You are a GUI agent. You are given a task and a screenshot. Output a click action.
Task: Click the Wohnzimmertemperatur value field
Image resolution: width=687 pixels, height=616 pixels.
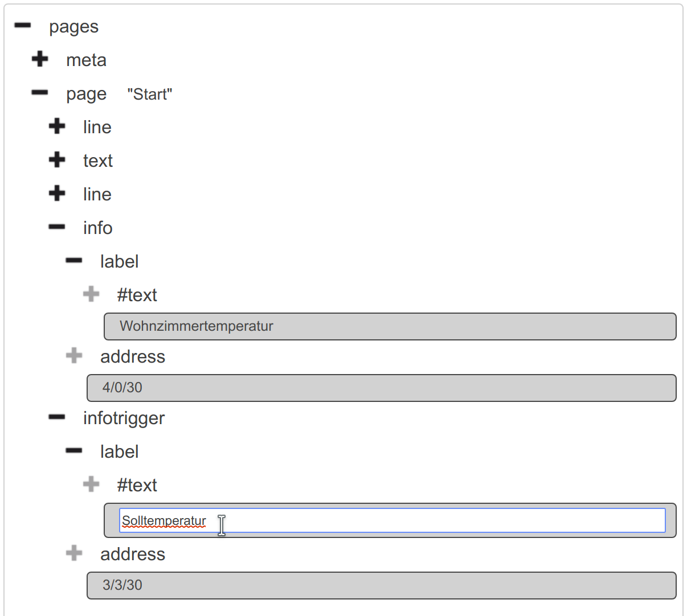click(x=390, y=326)
